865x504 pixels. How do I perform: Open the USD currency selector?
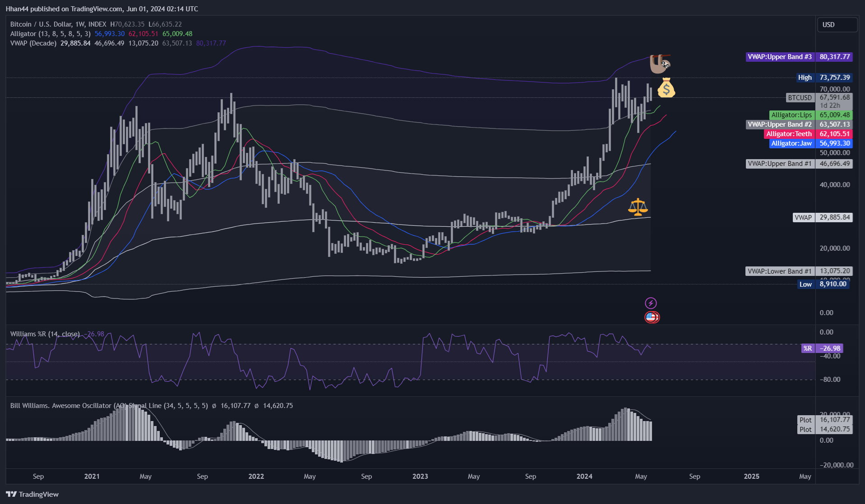click(837, 25)
